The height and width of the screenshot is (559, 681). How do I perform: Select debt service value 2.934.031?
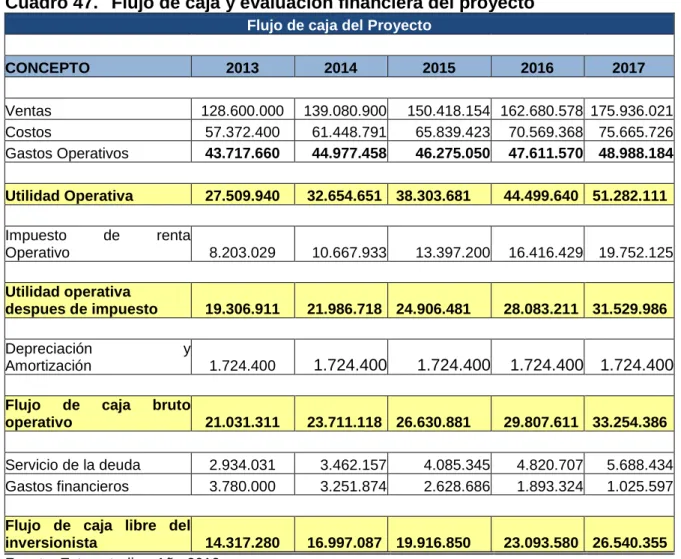pos(242,465)
